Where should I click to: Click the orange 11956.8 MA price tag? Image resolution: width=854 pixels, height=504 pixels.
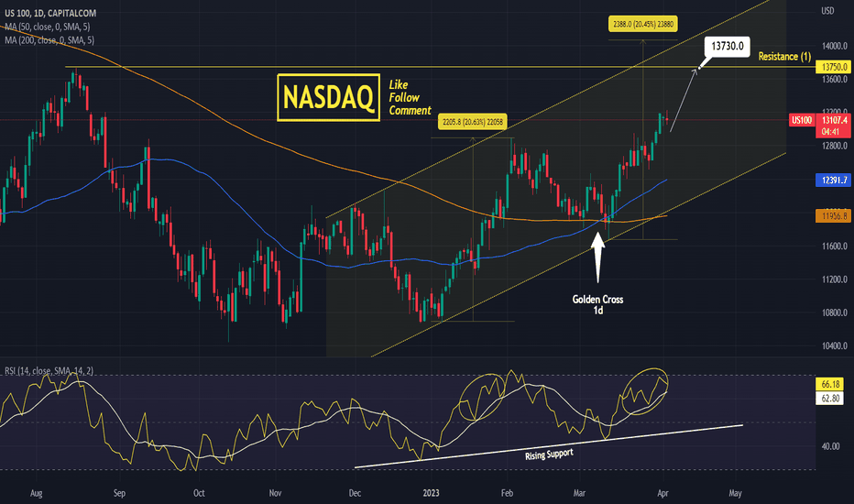coord(833,216)
